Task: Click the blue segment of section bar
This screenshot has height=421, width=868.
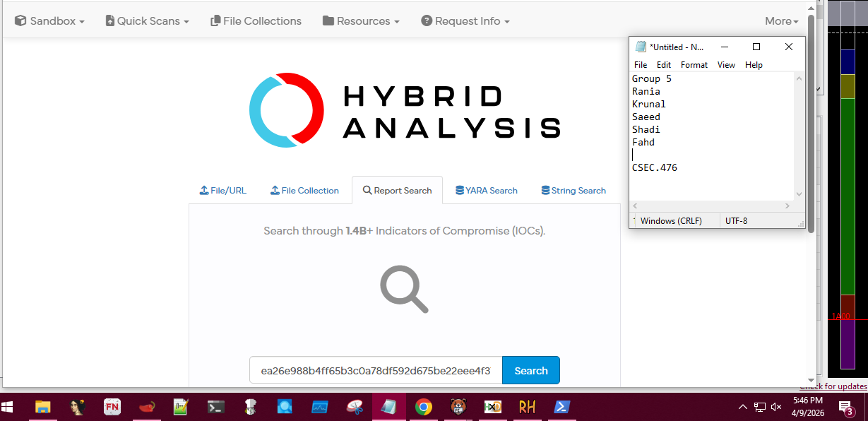Action: tap(848, 61)
